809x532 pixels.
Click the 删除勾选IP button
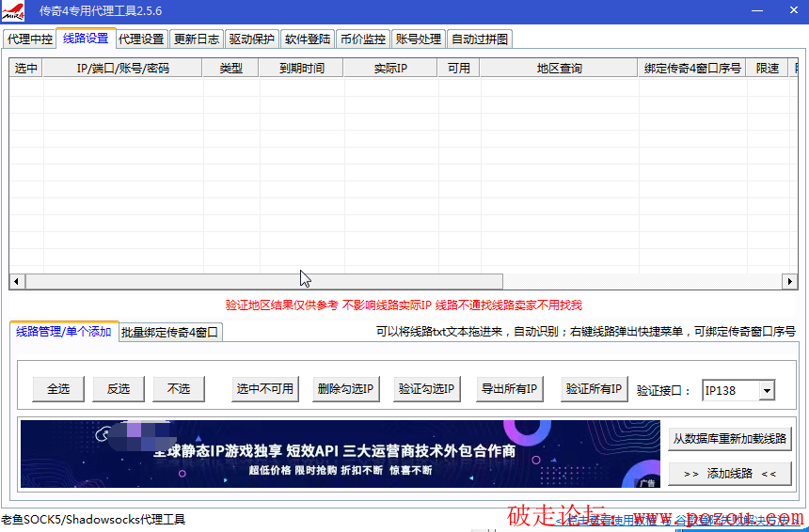click(x=345, y=389)
